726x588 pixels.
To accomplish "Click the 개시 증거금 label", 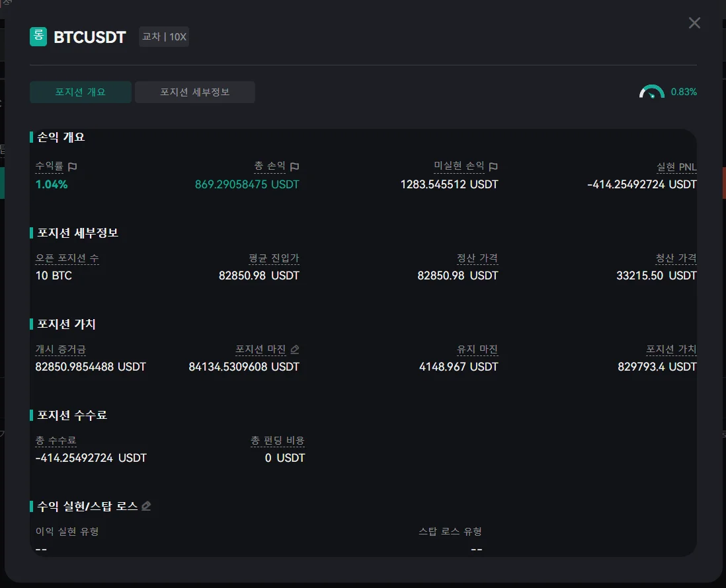I will (61, 349).
